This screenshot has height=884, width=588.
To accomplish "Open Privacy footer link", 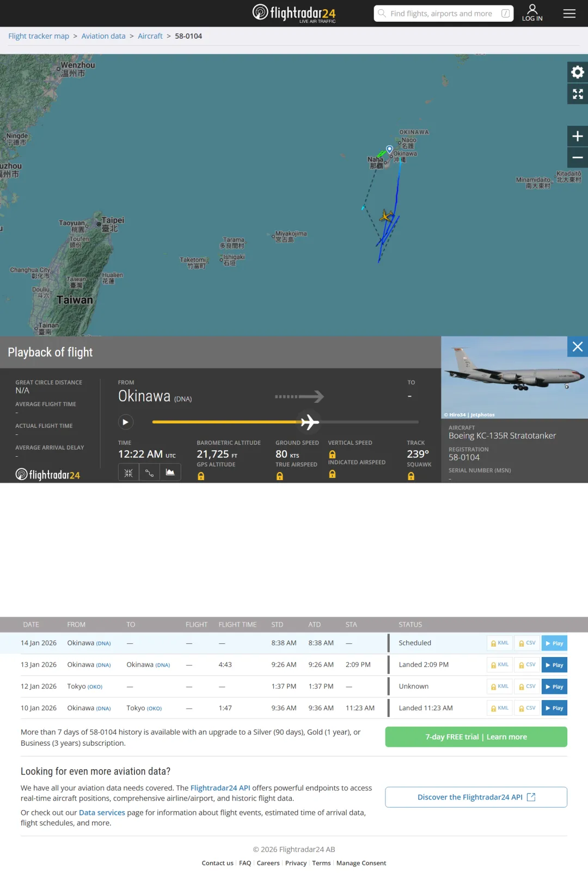I will pyautogui.click(x=296, y=863).
